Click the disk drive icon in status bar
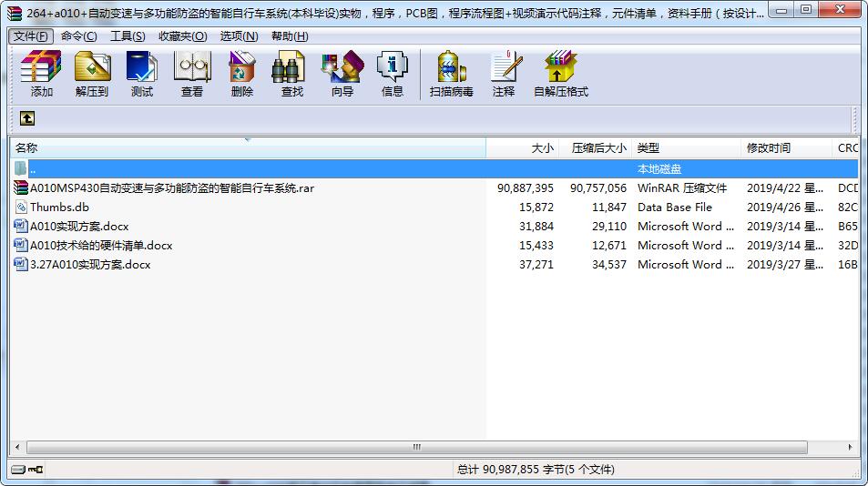This screenshot has height=486, width=868. 18,470
